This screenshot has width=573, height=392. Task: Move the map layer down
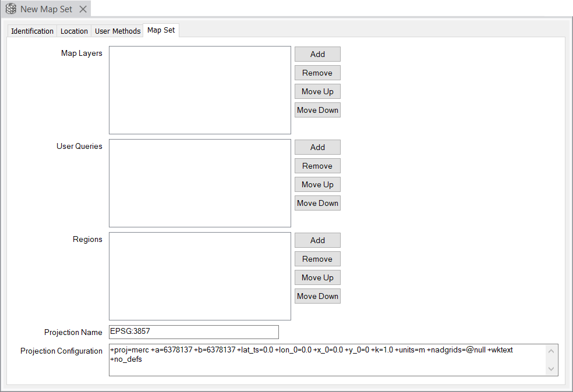click(317, 110)
